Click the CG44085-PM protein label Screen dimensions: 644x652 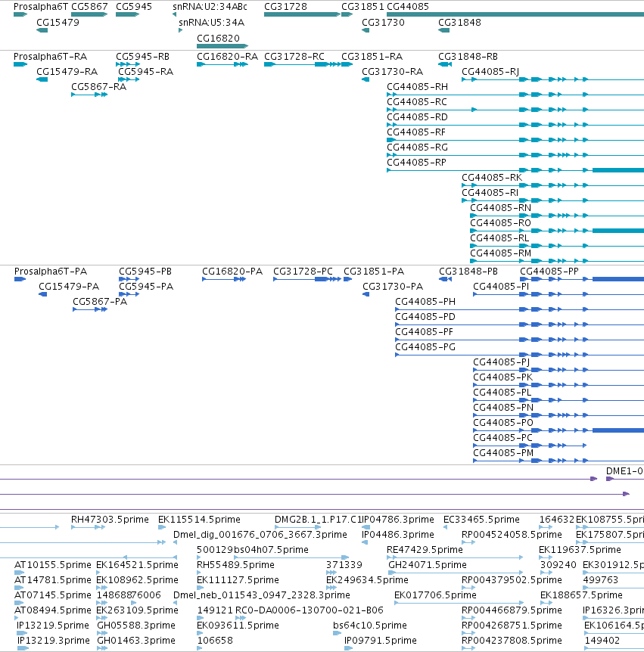tap(503, 453)
